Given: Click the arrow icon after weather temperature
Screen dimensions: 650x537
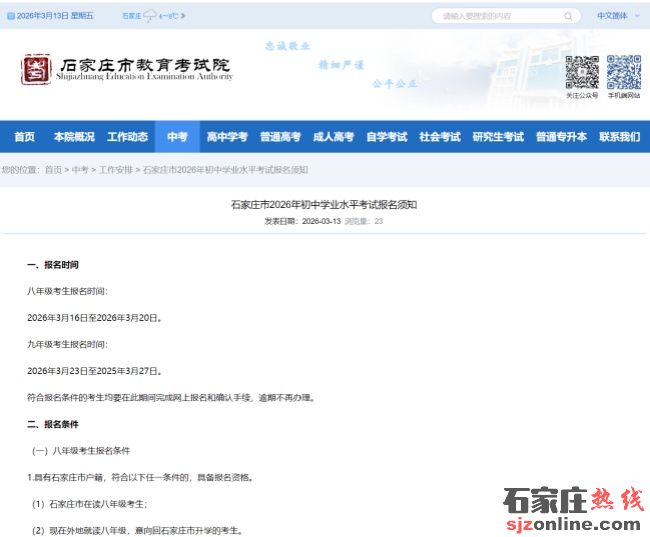Looking at the screenshot, I should 184,16.
